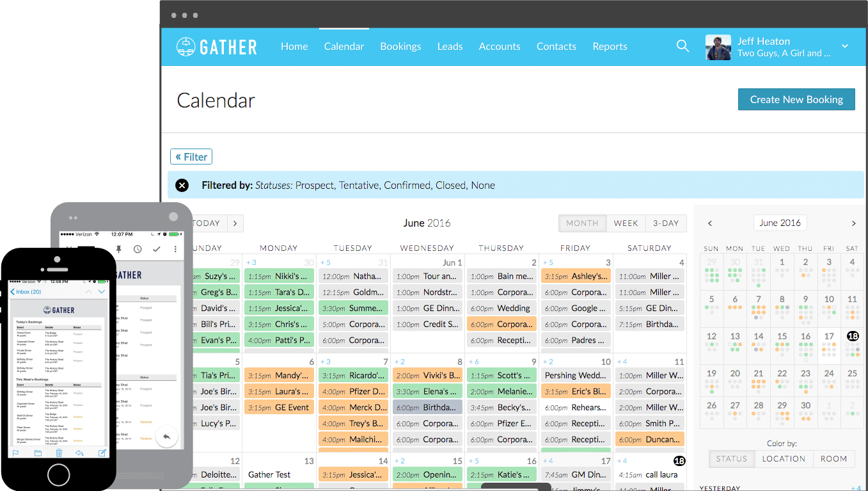Viewport: 868px width, 491px height.
Task: Open the Pershing Wedding event on Friday
Action: 575,375
